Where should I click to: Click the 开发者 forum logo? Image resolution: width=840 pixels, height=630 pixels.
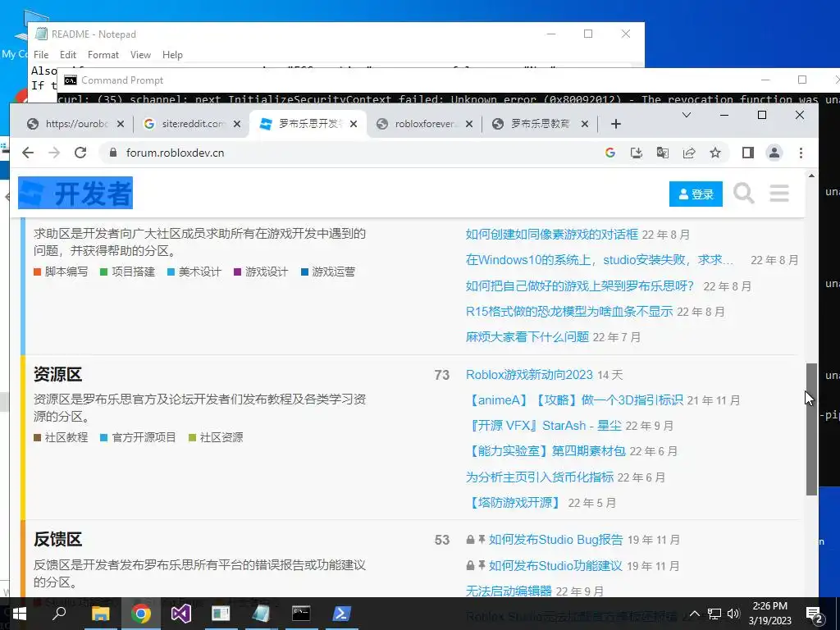[x=75, y=193]
